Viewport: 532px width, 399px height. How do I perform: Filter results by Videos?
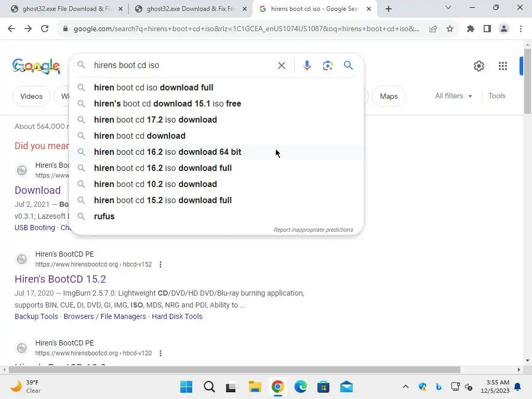click(x=31, y=96)
